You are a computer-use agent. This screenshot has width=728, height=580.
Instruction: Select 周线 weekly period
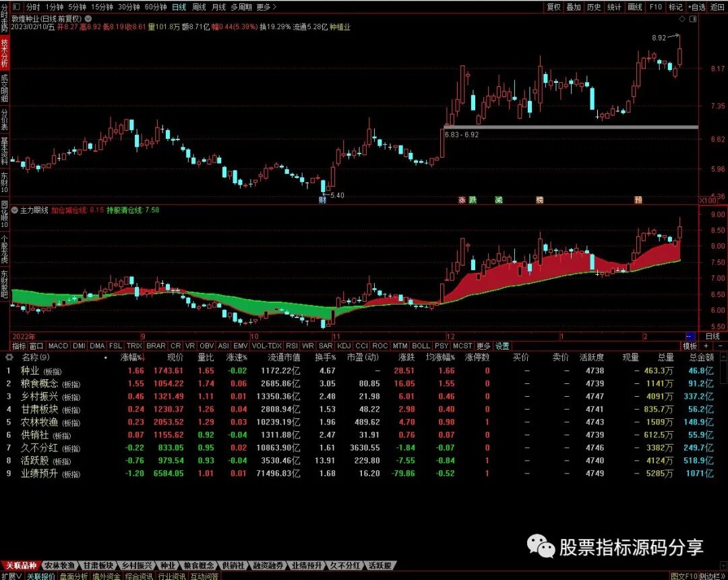[199, 7]
